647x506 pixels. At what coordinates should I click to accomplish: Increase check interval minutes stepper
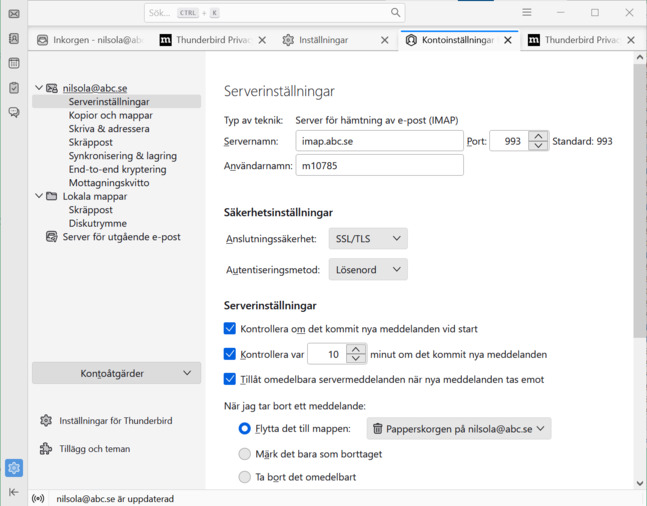356,349
